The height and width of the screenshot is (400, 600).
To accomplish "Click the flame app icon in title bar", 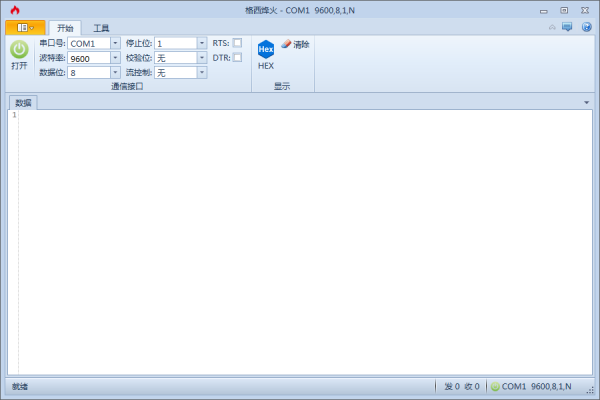I will (13, 10).
